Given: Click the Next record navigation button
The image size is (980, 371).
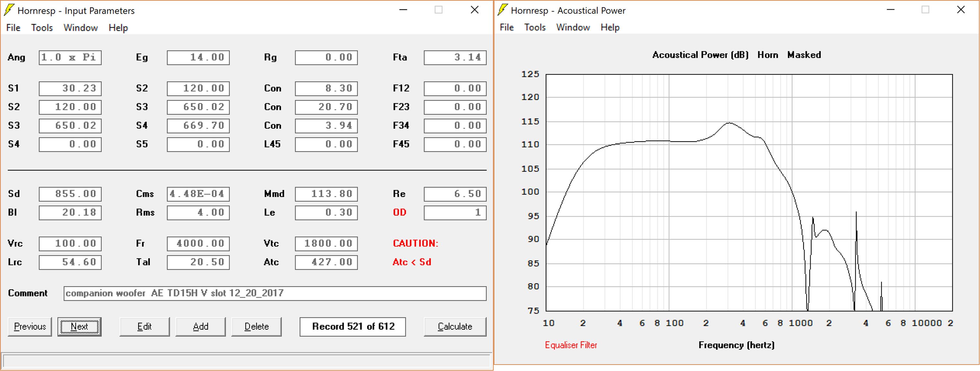Looking at the screenshot, I should [79, 327].
